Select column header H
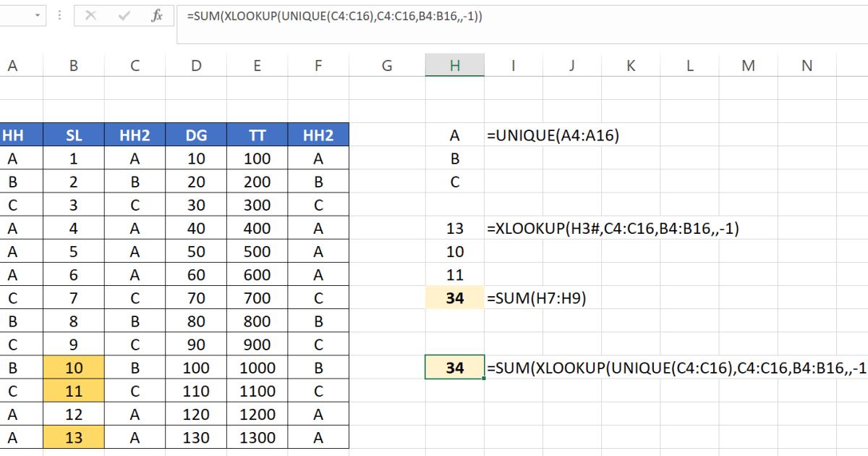868x456 pixels. 454,65
